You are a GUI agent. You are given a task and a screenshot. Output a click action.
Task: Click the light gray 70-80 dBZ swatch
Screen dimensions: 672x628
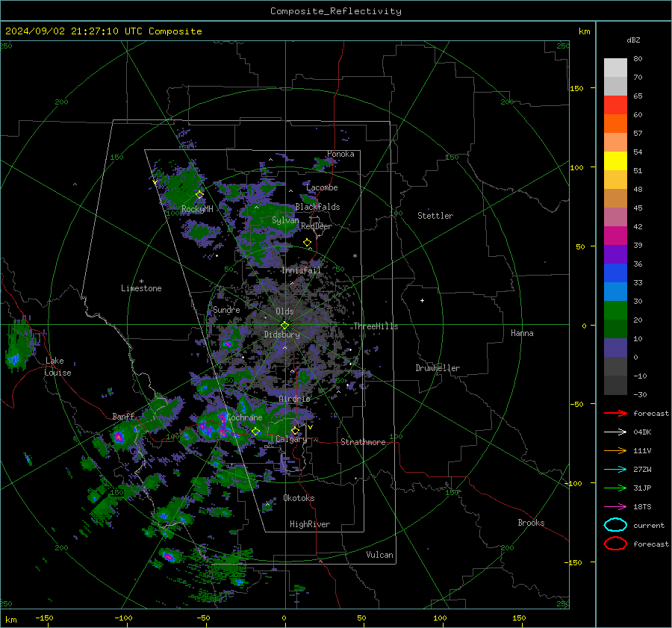pyautogui.click(x=615, y=67)
